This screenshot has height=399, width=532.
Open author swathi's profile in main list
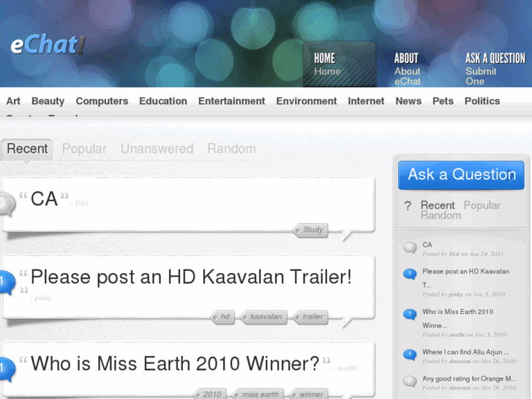point(347,368)
